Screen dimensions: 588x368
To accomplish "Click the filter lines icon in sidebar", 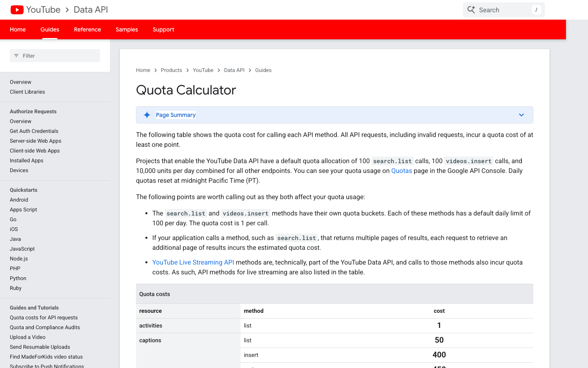I will pos(16,56).
